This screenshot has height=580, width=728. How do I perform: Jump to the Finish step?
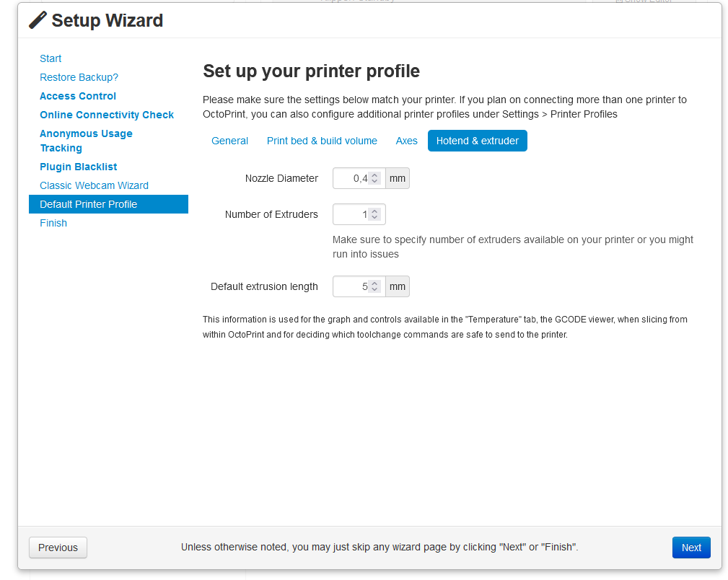(53, 223)
